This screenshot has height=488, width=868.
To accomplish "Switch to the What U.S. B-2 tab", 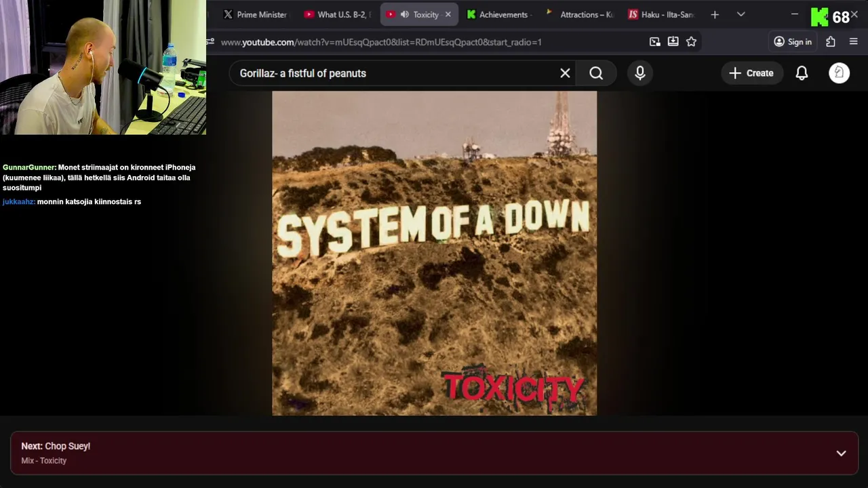I will pyautogui.click(x=337, y=14).
